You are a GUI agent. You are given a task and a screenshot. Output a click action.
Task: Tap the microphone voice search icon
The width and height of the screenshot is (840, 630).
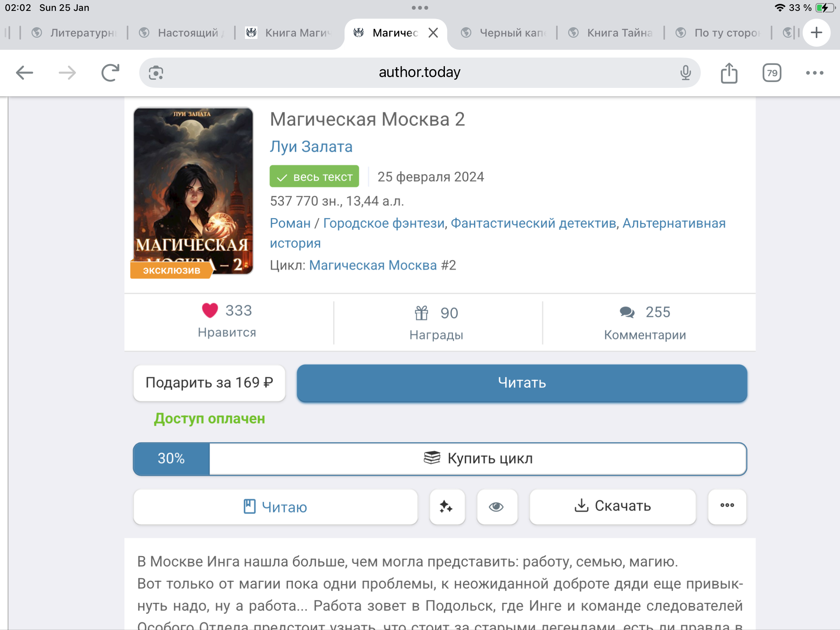686,73
